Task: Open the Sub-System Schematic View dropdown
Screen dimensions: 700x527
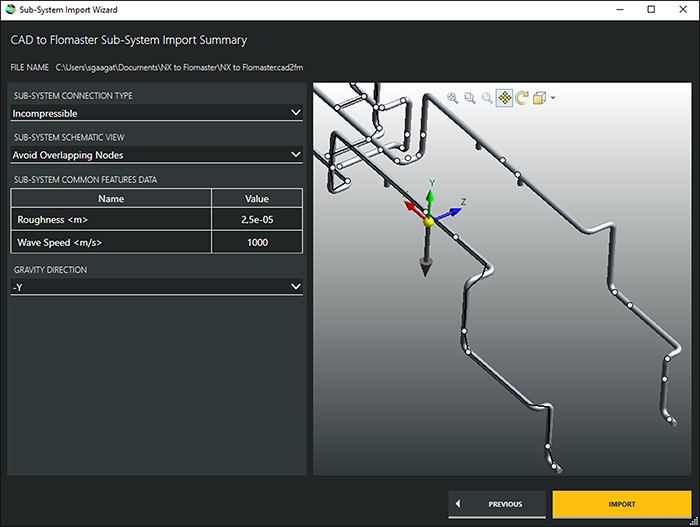Action: click(x=156, y=155)
